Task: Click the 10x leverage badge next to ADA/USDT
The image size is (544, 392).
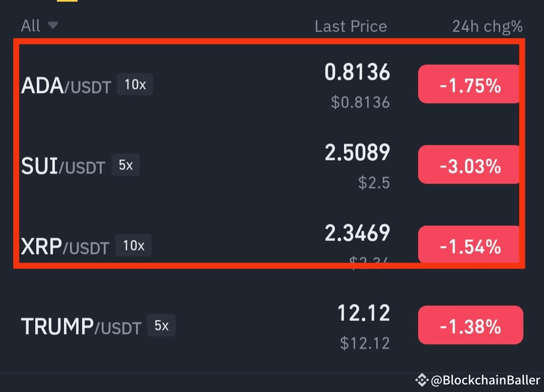Action: click(x=134, y=84)
